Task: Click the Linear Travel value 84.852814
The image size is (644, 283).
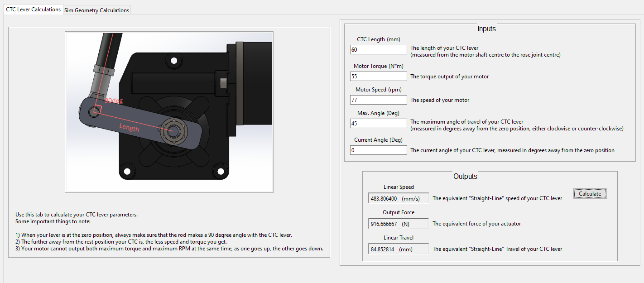Action: [x=399, y=249]
